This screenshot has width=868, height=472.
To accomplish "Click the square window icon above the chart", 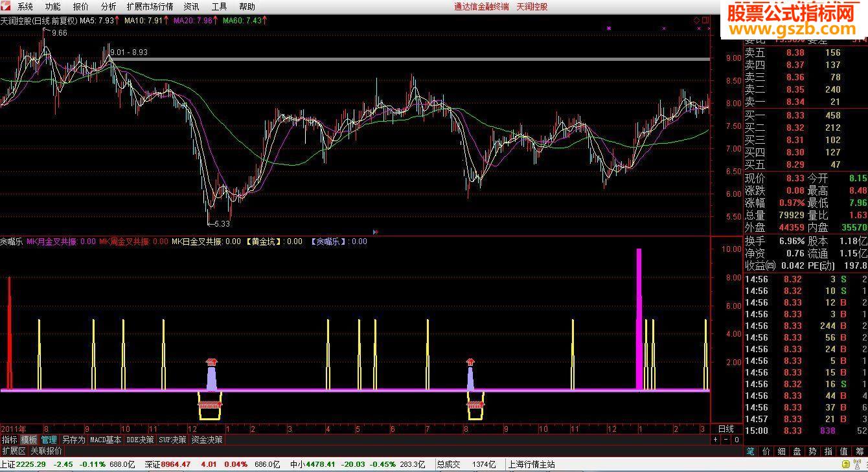I will click(x=705, y=20).
